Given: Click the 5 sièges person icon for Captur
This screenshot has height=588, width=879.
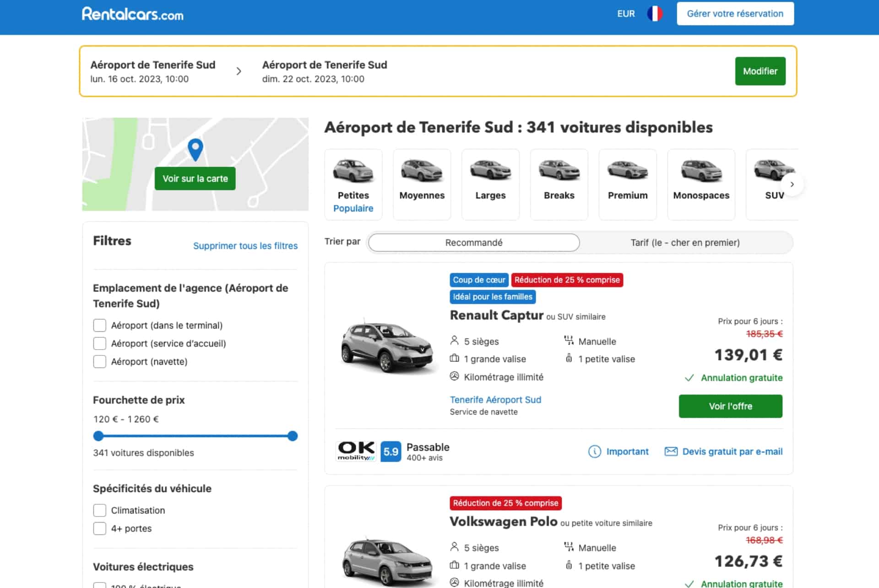Looking at the screenshot, I should click(454, 340).
